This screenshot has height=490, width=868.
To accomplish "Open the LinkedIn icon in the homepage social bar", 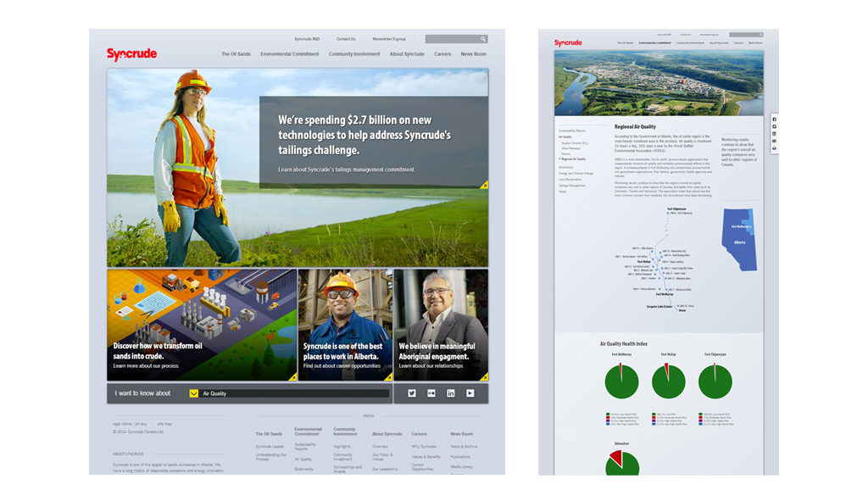I will click(x=451, y=393).
